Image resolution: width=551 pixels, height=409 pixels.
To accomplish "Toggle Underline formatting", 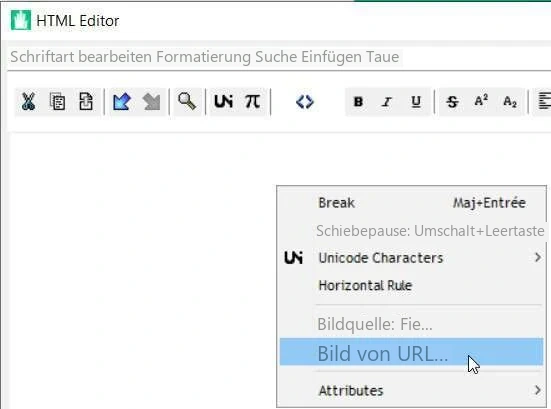I will 416,102.
